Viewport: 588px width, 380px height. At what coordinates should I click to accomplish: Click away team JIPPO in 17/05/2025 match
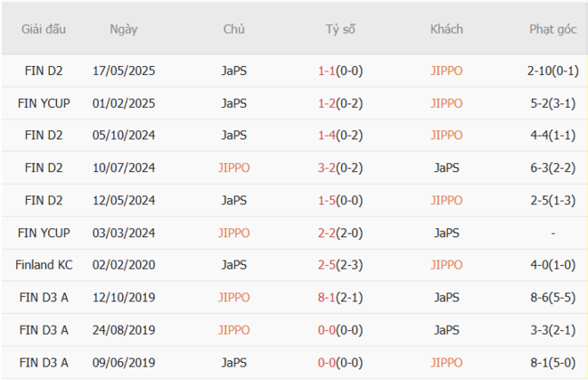coord(446,71)
